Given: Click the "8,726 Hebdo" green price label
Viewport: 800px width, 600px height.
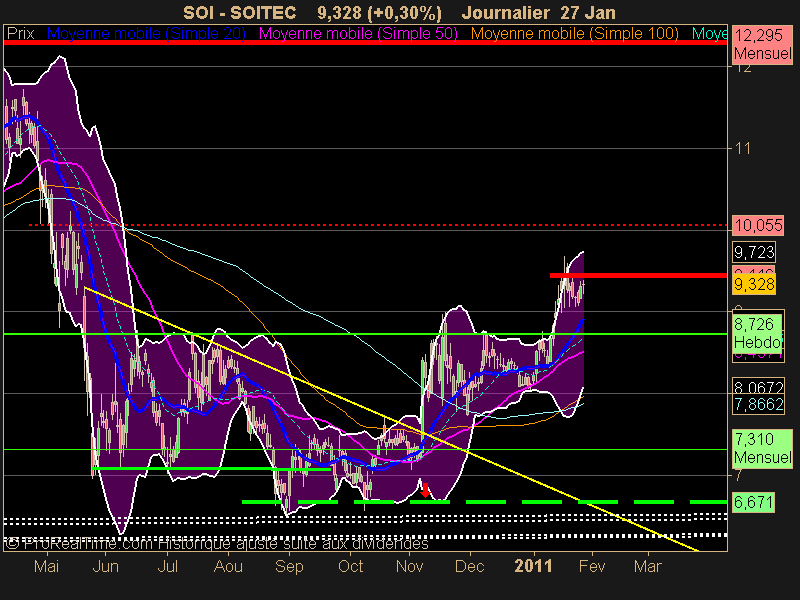Looking at the screenshot, I should 758,333.
